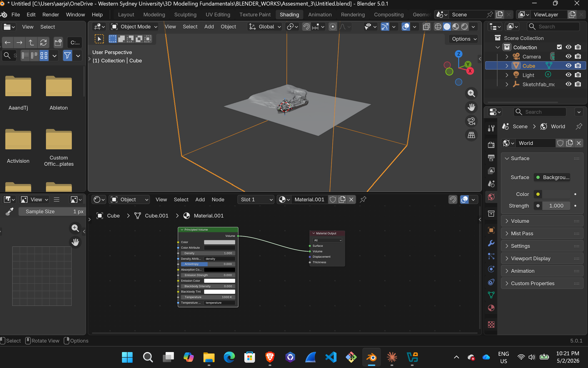Toggle viewport overlays button
Image resolution: width=588 pixels, height=368 pixels.
coord(406,27)
